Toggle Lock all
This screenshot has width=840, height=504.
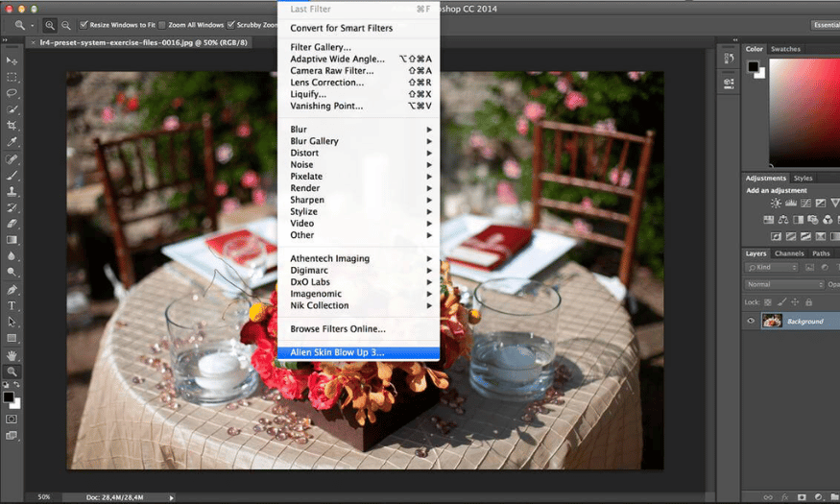808,302
